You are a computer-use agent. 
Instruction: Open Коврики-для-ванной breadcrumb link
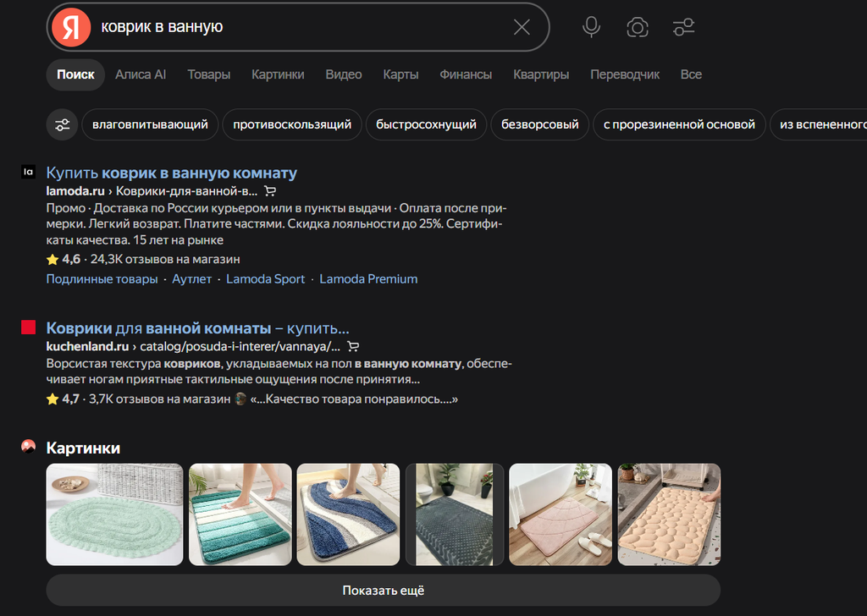pos(187,191)
